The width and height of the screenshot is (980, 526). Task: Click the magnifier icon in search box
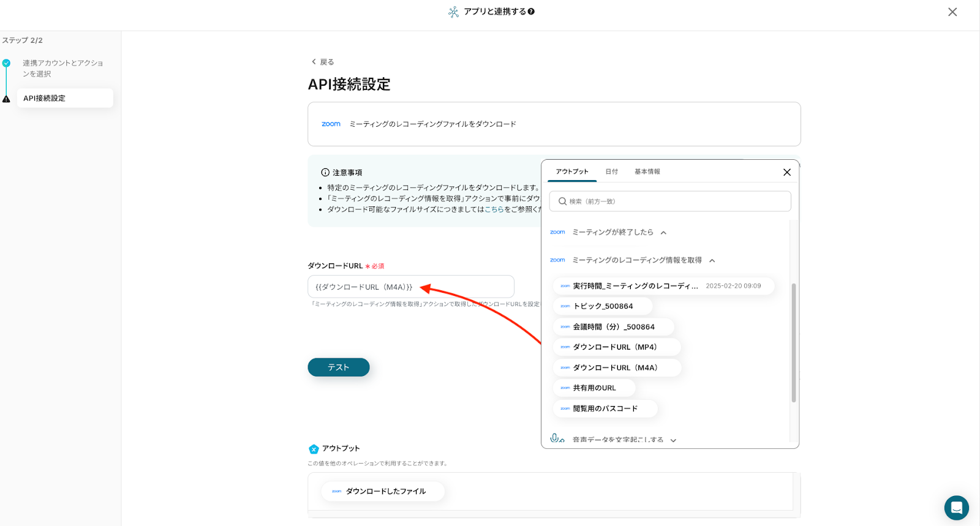tap(562, 201)
